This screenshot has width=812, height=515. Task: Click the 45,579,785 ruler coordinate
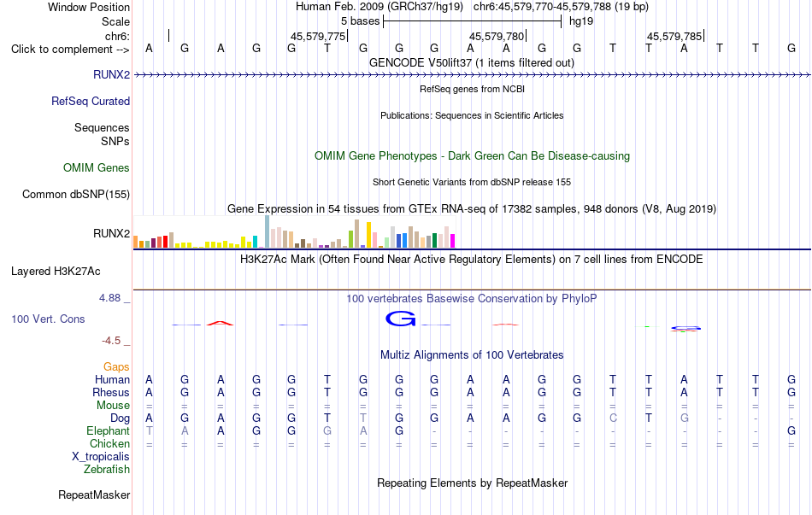pyautogui.click(x=674, y=36)
